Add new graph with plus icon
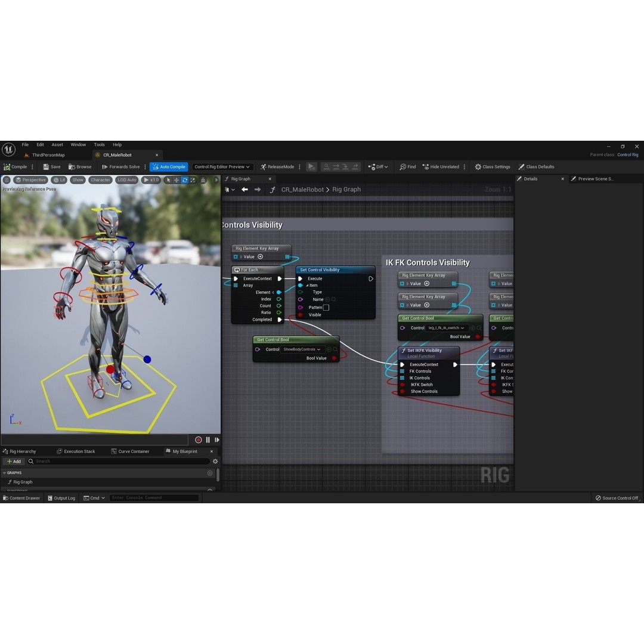The image size is (644, 644). pos(210,473)
